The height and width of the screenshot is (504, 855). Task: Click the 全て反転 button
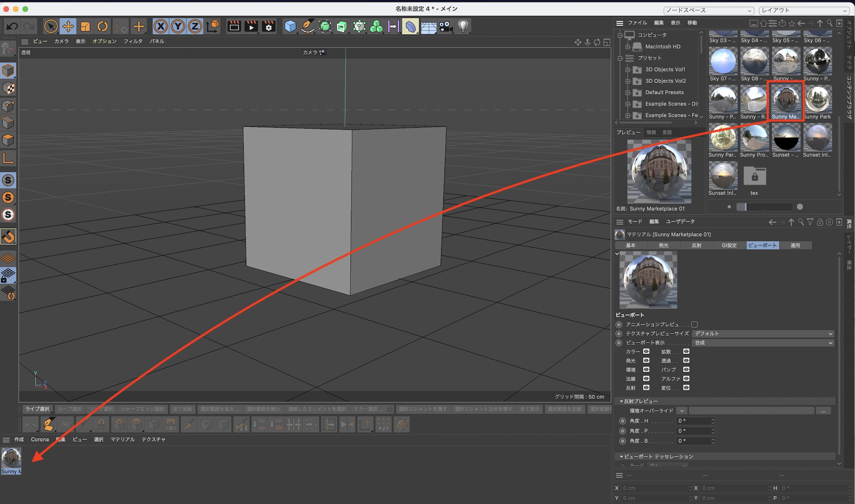pos(182,409)
